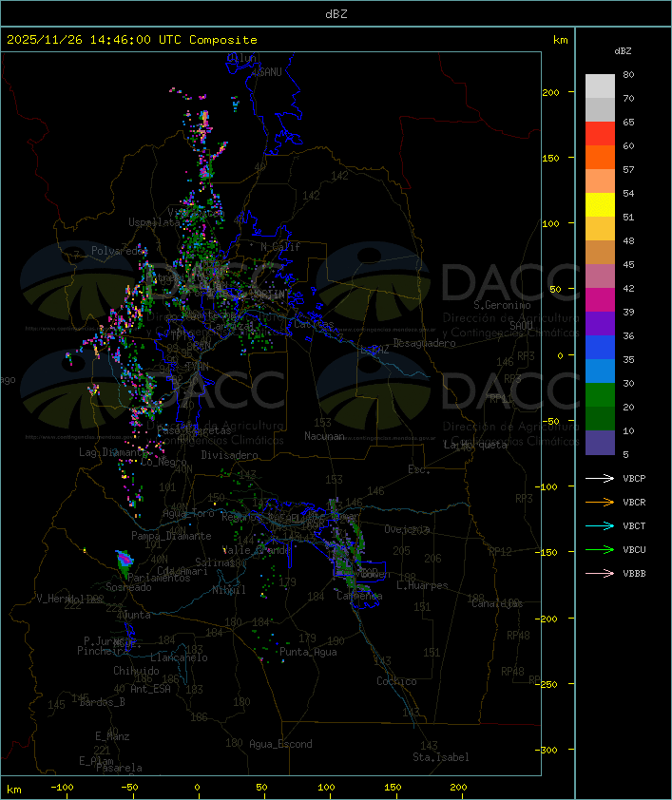Screen dimensions: 672x800
Task: Click the VBCT legend label
Action: pyautogui.click(x=634, y=526)
